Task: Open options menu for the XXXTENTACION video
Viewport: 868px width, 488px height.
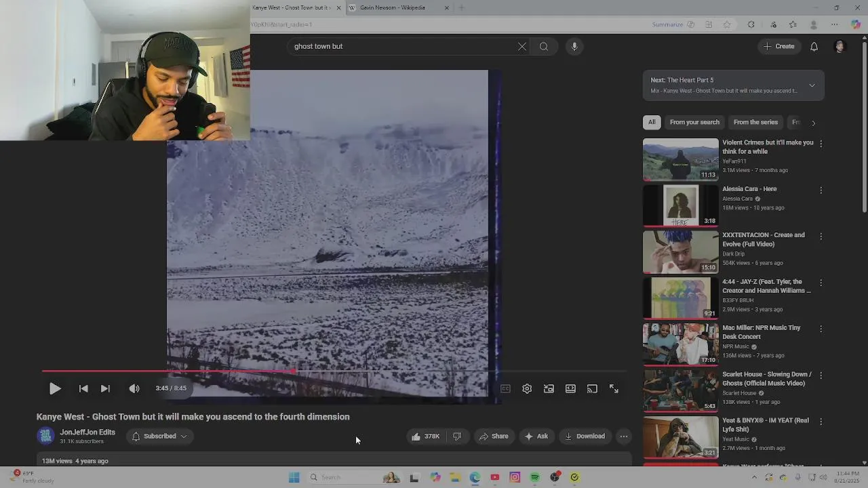Action: (821, 237)
